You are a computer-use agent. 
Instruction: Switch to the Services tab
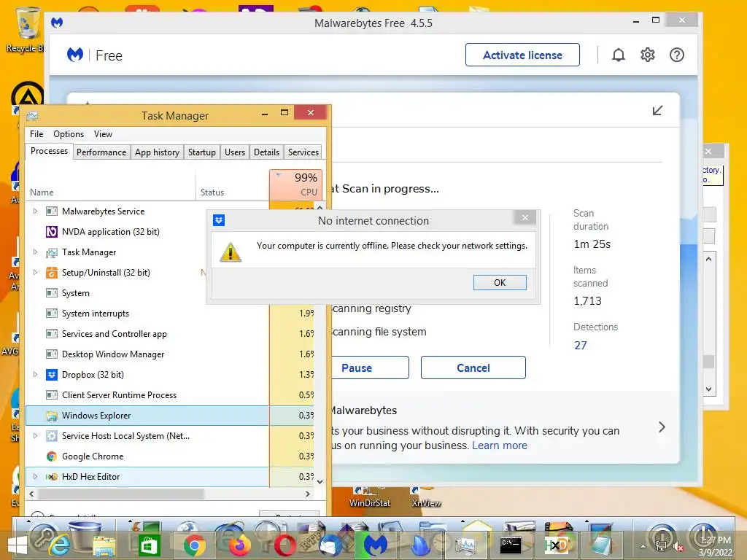[x=303, y=152]
